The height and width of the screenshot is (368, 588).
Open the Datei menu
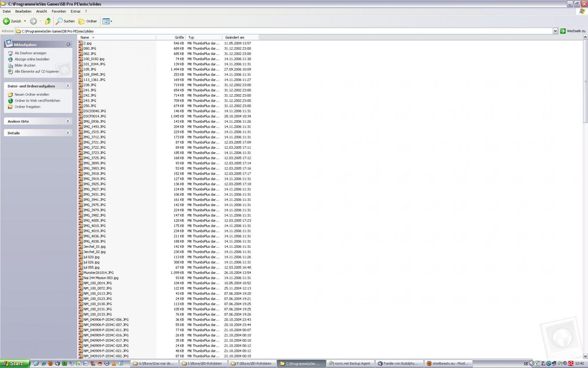pos(6,11)
